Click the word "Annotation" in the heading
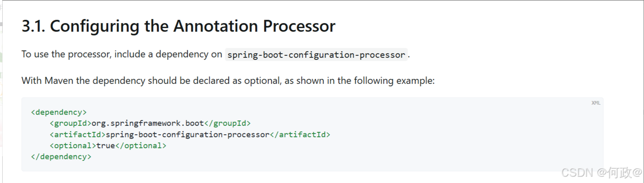 (216, 26)
